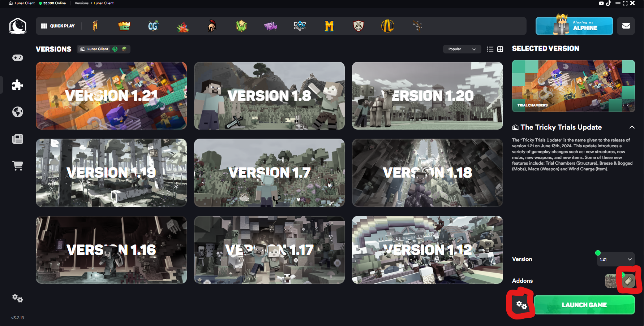Select the Spartan helmet server icon
Viewport: 644px width, 326px height.
point(212,26)
